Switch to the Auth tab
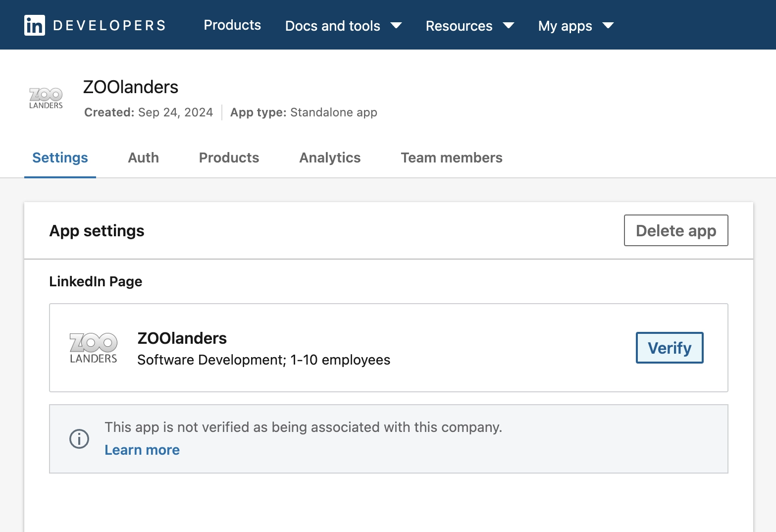 144,158
